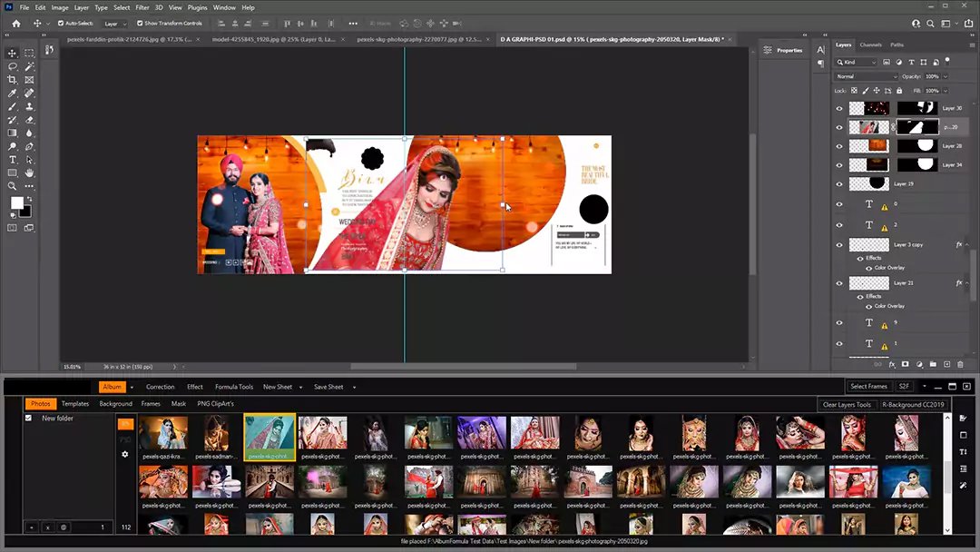Collapse the effects of Layer 3 copy
This screenshot has width=980, height=552.
[967, 245]
